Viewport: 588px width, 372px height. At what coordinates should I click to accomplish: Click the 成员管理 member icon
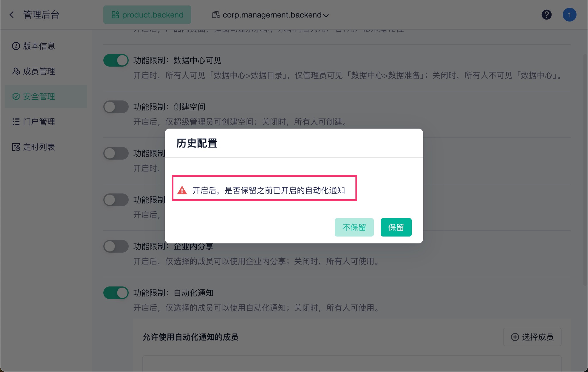pyautogui.click(x=16, y=71)
